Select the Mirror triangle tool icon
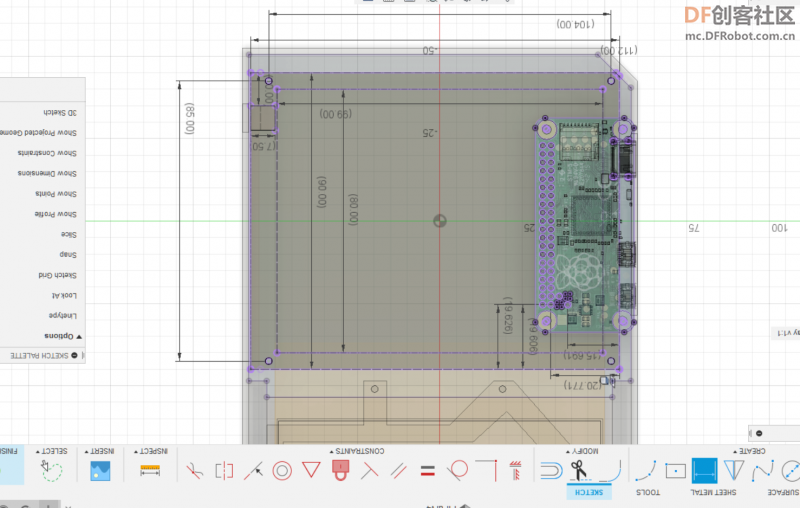 [x=734, y=470]
